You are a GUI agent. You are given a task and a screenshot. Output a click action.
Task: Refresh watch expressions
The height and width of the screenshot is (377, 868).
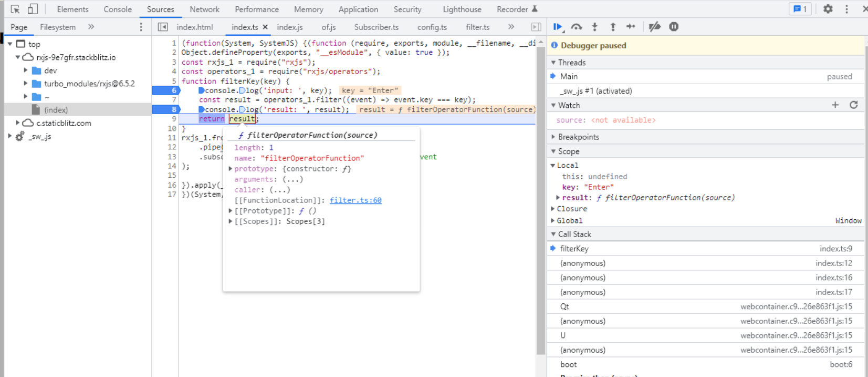tap(854, 105)
